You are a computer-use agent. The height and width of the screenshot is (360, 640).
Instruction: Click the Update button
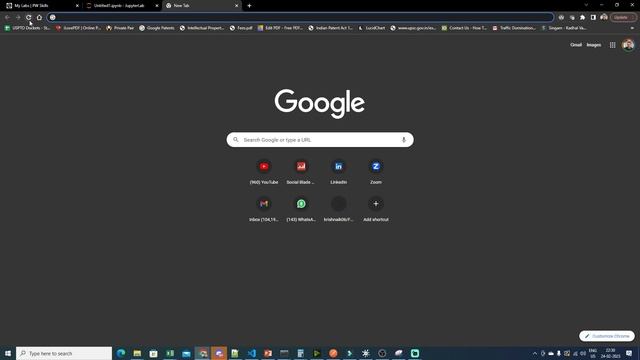(x=623, y=17)
